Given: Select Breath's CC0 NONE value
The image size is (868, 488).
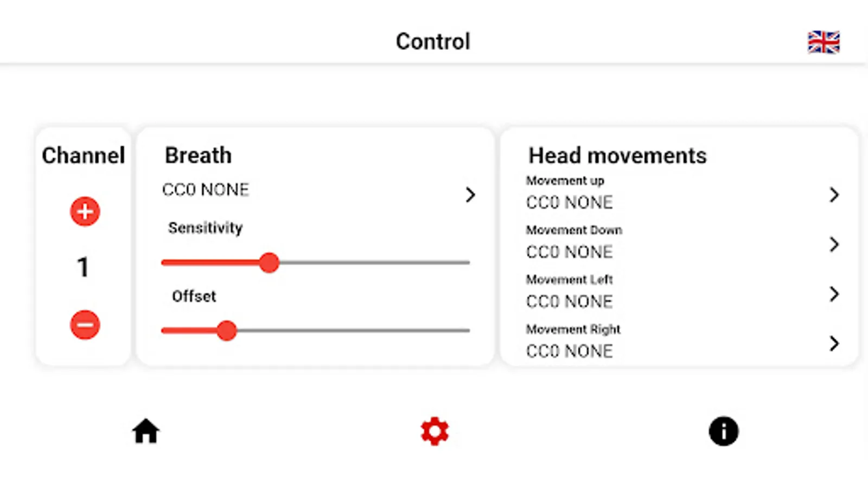Looking at the screenshot, I should click(x=206, y=190).
